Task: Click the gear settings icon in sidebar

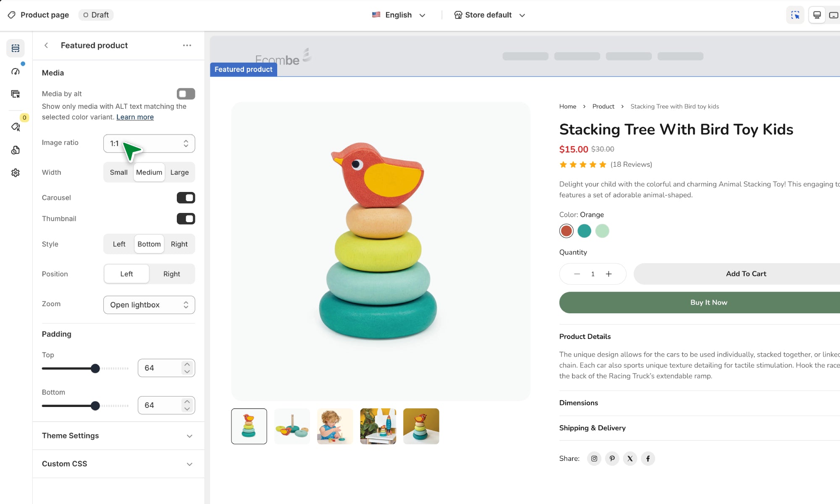Action: (x=16, y=173)
